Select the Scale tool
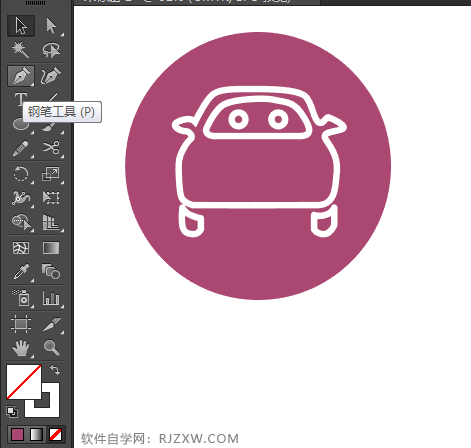 [x=51, y=174]
